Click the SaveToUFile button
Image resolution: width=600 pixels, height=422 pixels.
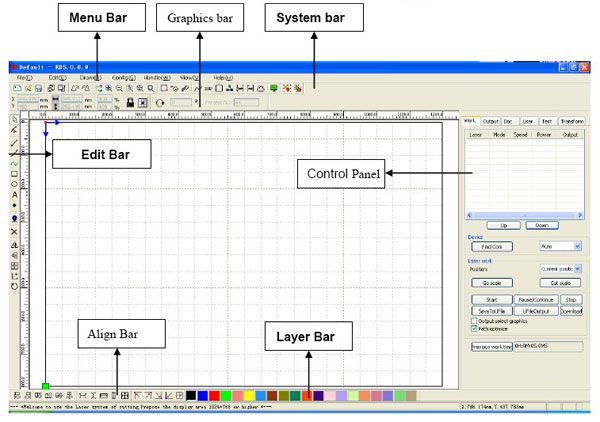(492, 311)
